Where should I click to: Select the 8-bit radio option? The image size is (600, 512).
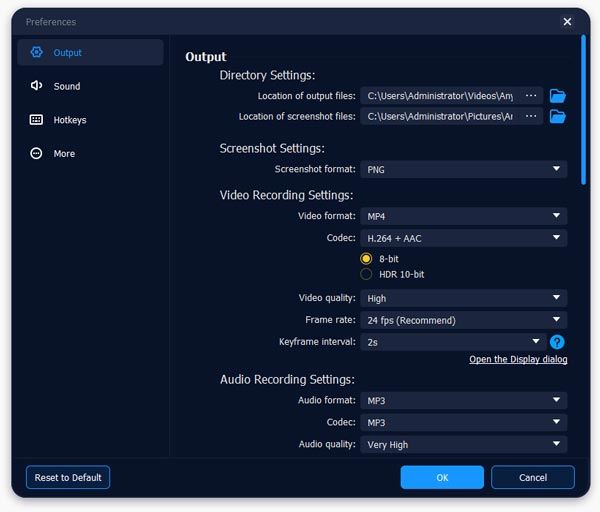(367, 259)
